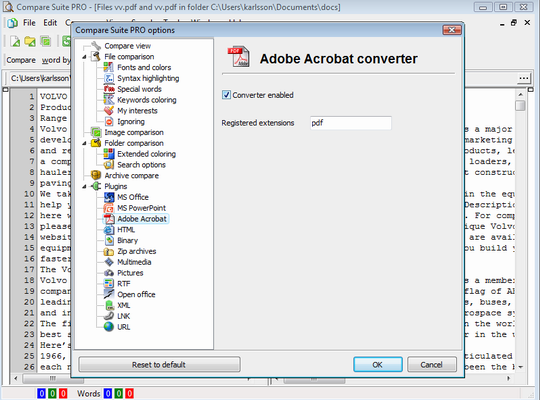This screenshot has height=400, width=540.
Task: Open the Edit menu
Action: (x=50, y=23)
